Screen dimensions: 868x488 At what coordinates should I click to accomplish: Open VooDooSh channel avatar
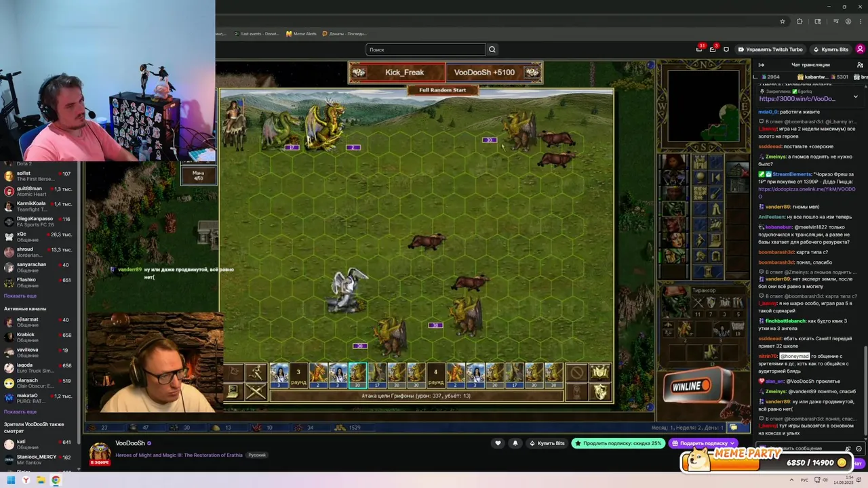(x=100, y=453)
